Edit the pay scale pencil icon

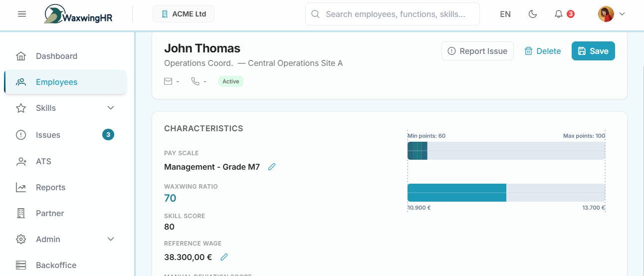272,167
